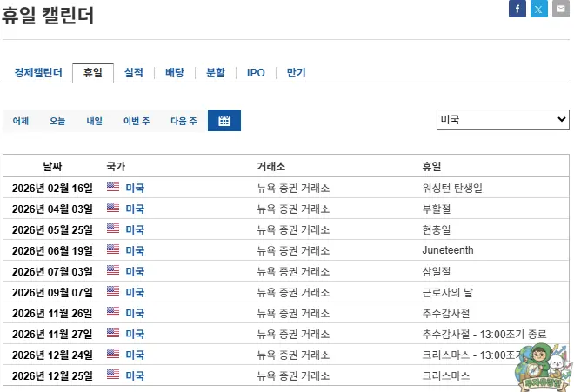
Task: Share page via Facebook icon
Action: (517, 9)
